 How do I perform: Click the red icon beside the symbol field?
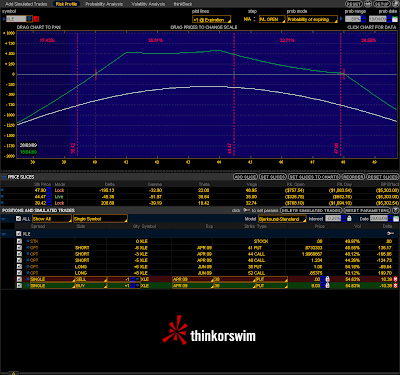36,19
